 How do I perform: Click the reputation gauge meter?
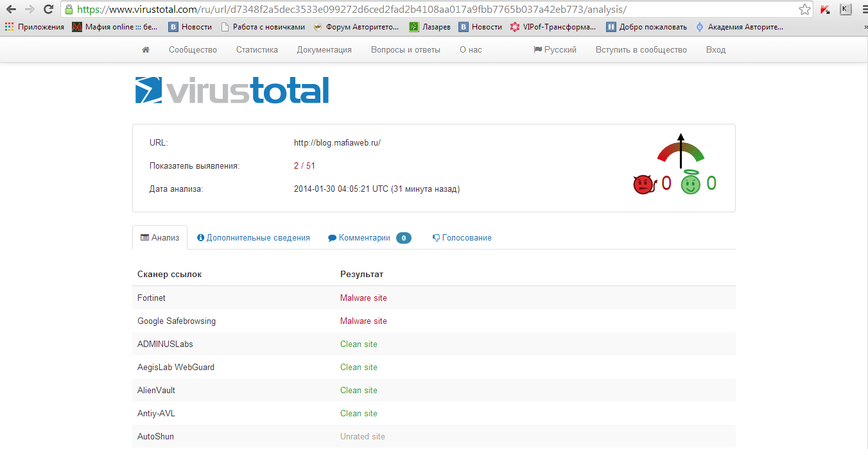(681, 151)
